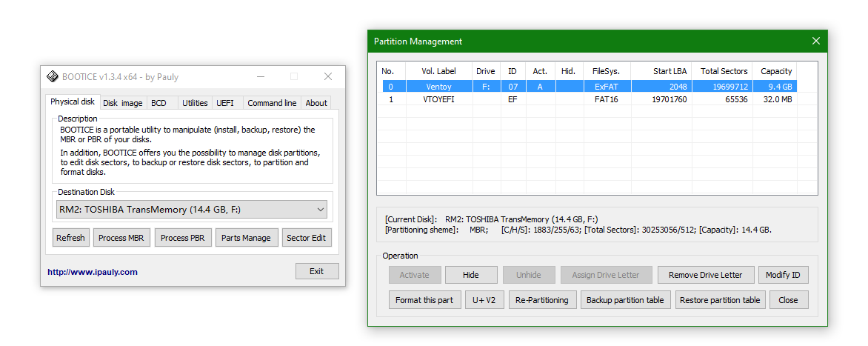Click the Process PBR button
868x346 pixels.
(183, 238)
